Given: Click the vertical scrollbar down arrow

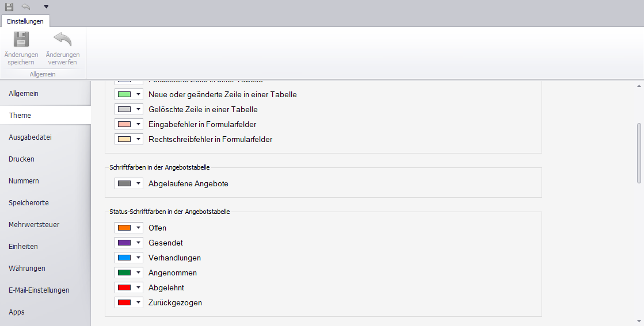Looking at the screenshot, I should 639,321.
